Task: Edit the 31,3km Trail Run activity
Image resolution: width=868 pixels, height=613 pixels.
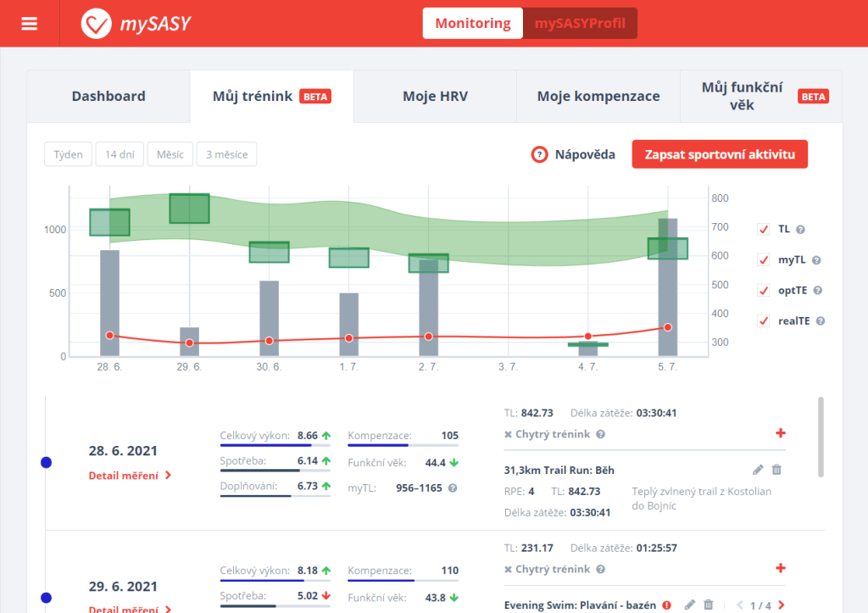Action: pyautogui.click(x=759, y=469)
